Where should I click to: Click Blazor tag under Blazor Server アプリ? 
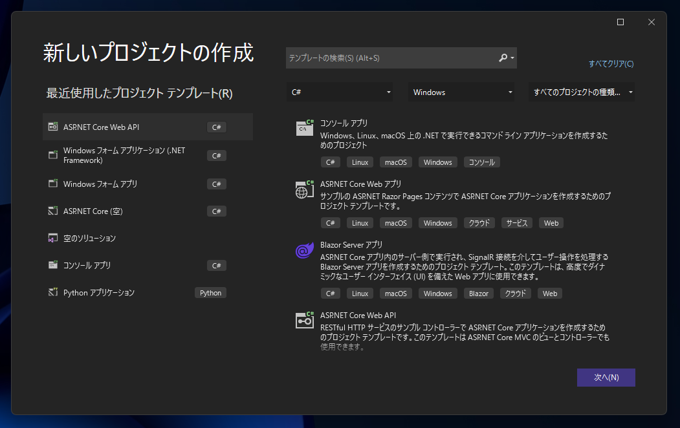(478, 294)
